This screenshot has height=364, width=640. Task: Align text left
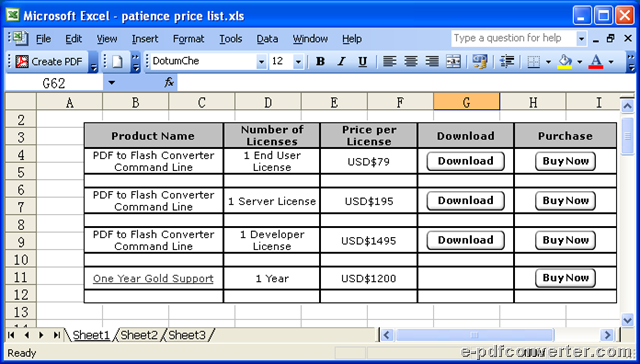[x=390, y=62]
